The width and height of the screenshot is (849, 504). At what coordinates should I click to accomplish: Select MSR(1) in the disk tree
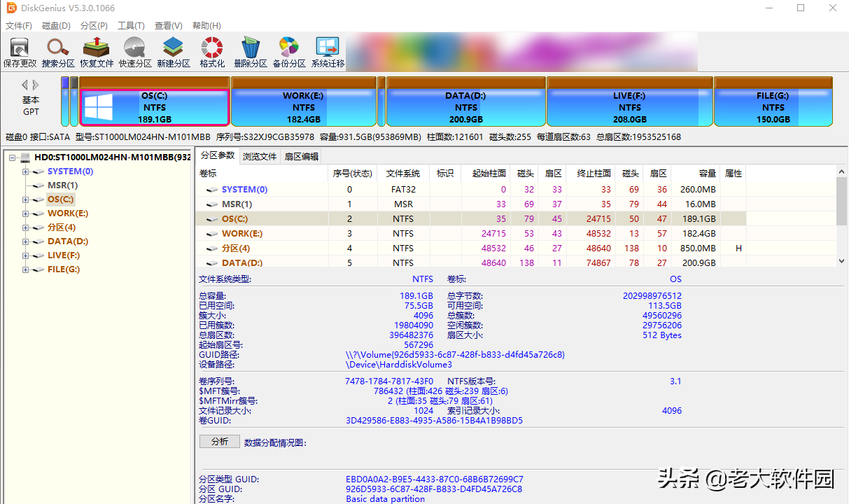[62, 185]
